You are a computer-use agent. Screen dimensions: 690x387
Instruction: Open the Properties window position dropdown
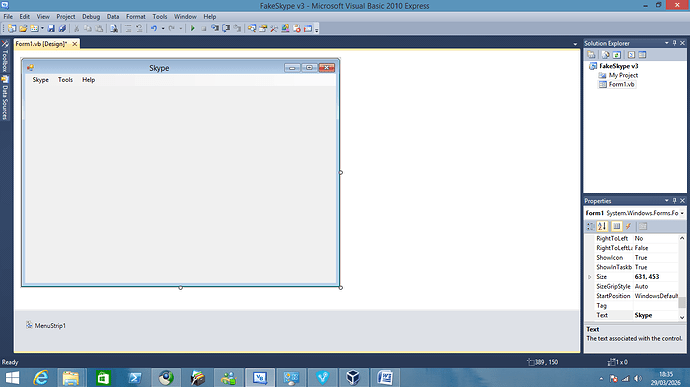pyautogui.click(x=666, y=201)
